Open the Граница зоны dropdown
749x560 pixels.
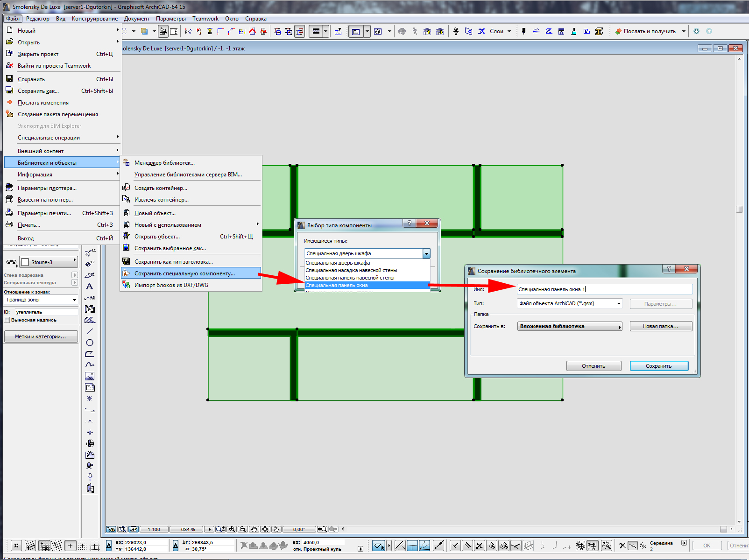coord(41,300)
